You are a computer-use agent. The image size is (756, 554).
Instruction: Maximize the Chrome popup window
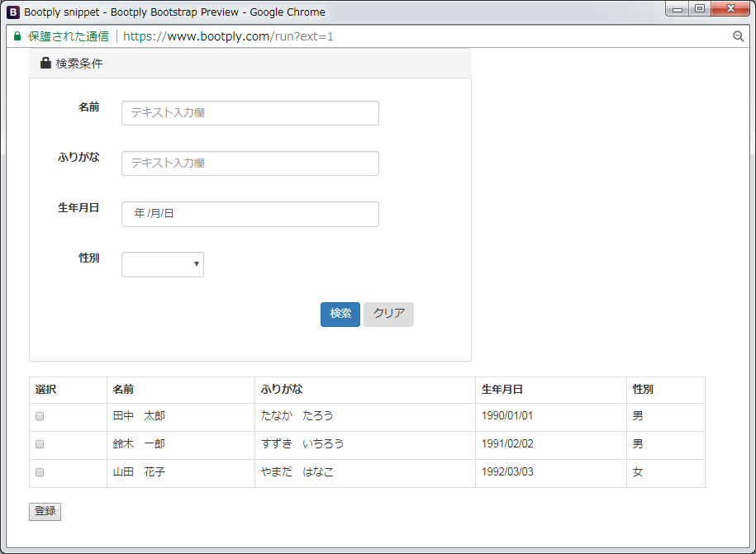[x=700, y=9]
